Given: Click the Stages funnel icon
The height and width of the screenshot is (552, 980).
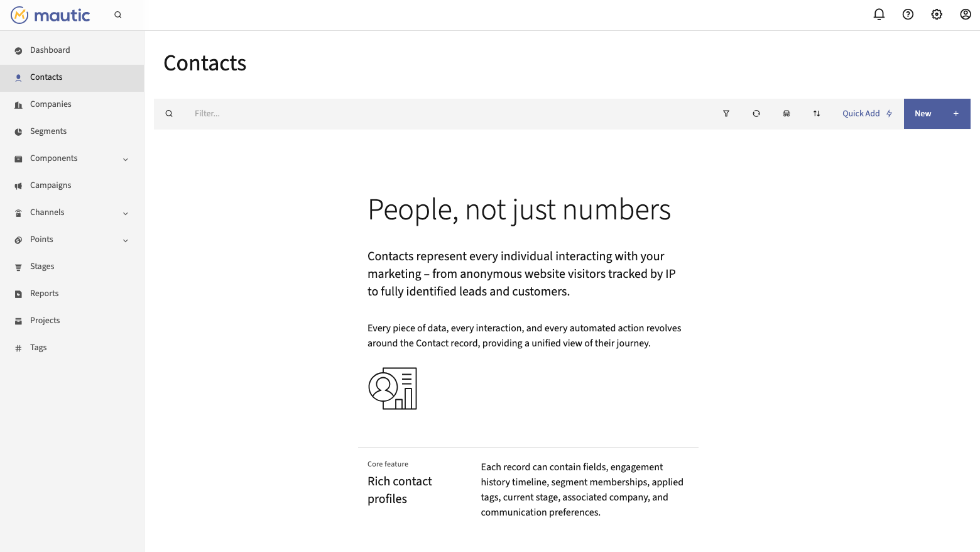Looking at the screenshot, I should click(18, 267).
